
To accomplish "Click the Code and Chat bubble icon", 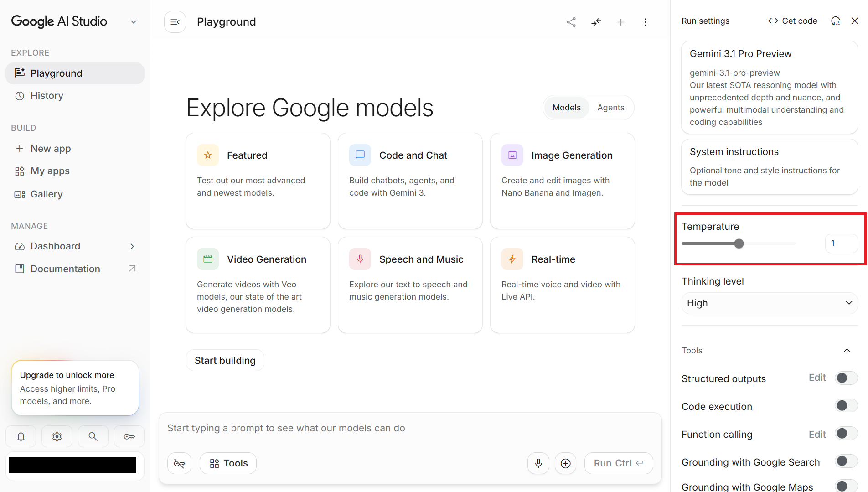I will [x=360, y=155].
